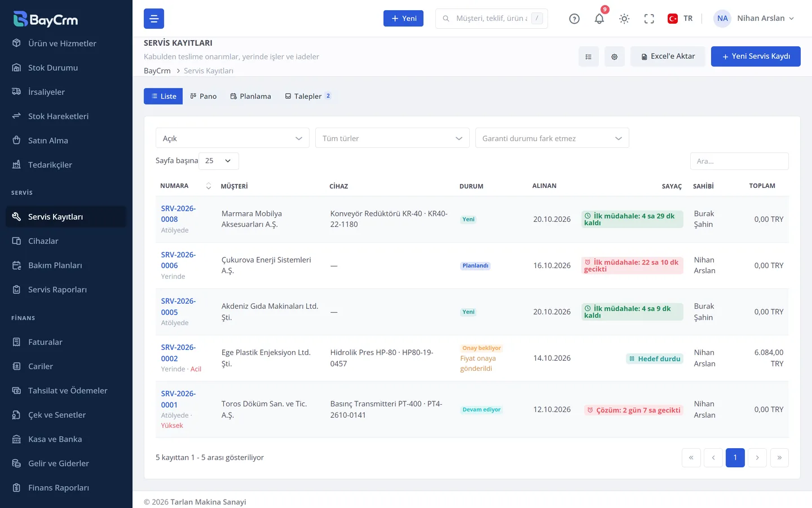Screen dimensions: 812x508
Task: Enter fullscreen mode icon
Action: 649,19
